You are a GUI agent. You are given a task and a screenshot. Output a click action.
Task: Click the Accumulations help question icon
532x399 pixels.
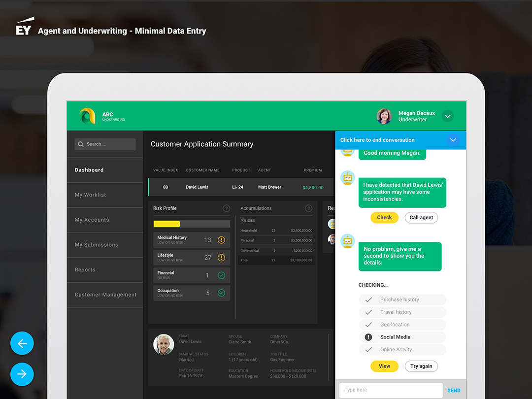(308, 208)
